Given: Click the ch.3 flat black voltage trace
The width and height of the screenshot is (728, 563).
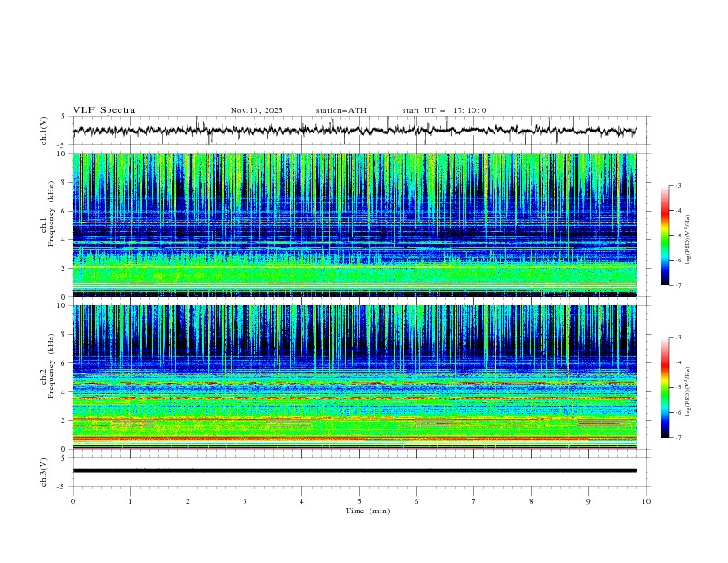Looking at the screenshot, I should pos(354,471).
